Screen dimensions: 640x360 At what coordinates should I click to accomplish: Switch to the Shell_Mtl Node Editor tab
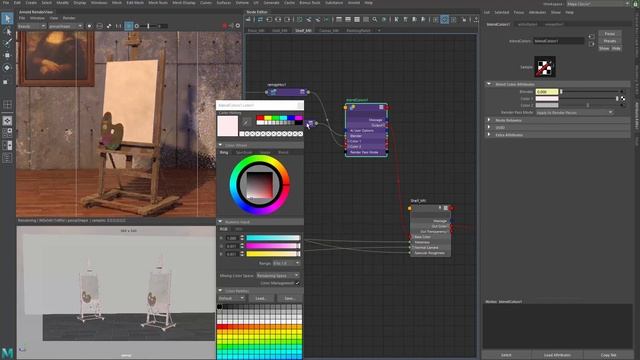(303, 30)
